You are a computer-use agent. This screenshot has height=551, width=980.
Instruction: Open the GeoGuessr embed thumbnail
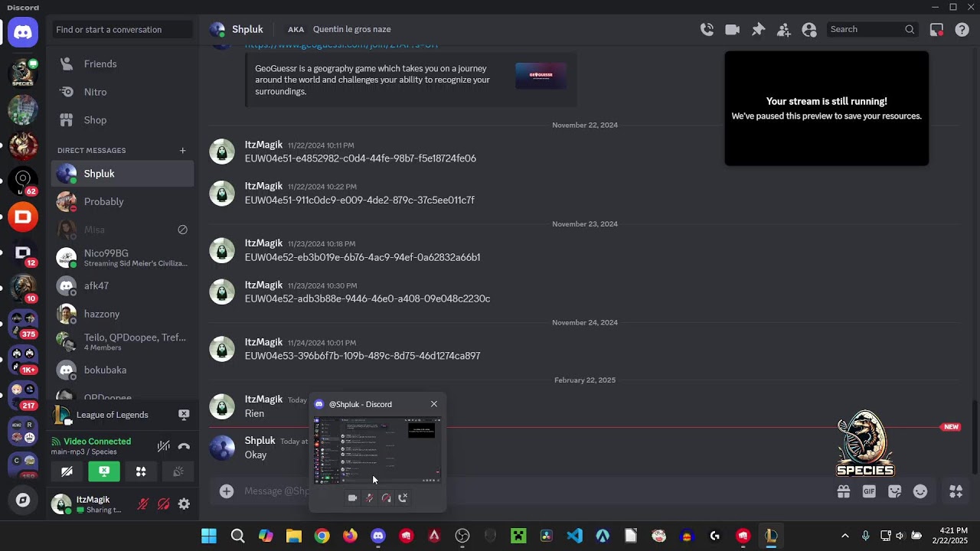tap(541, 76)
